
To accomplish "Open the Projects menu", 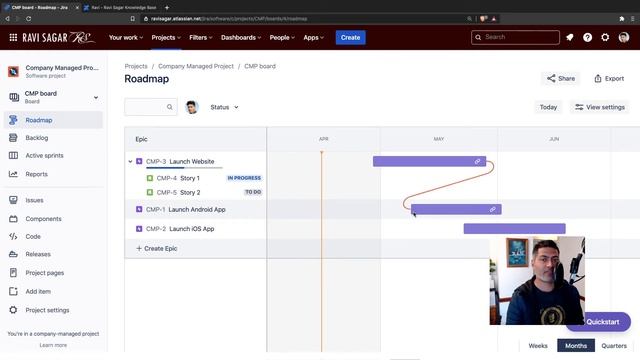I will (166, 38).
